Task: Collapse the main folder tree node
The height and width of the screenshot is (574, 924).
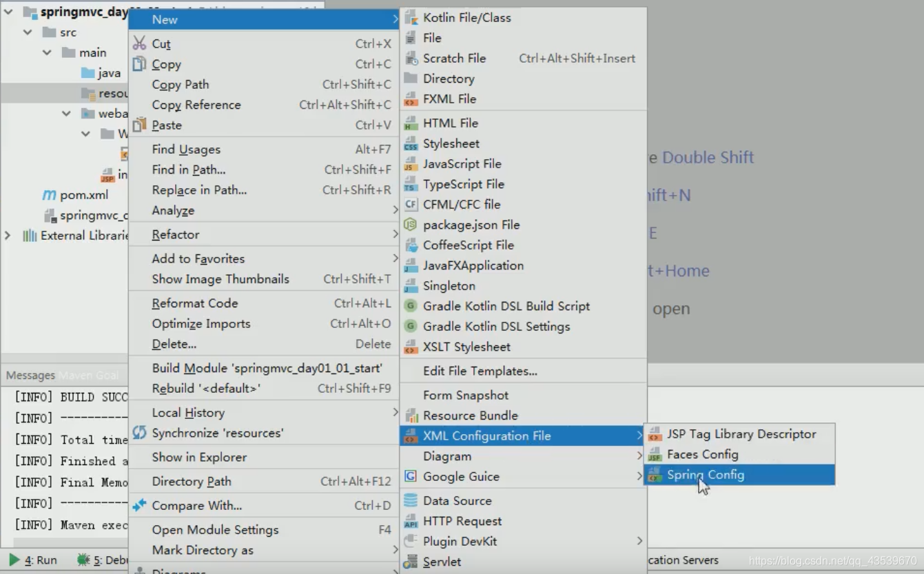Action: [47, 52]
